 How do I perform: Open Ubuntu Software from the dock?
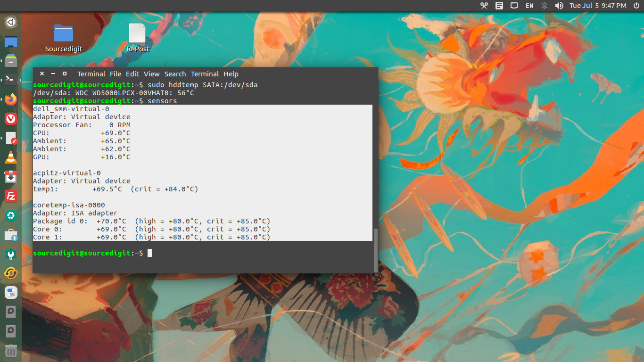[x=10, y=235]
